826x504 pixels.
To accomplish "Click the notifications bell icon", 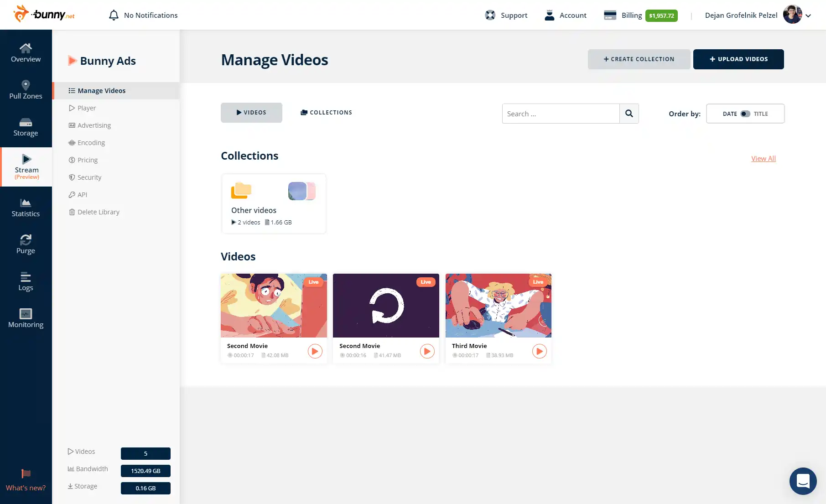I will [114, 15].
